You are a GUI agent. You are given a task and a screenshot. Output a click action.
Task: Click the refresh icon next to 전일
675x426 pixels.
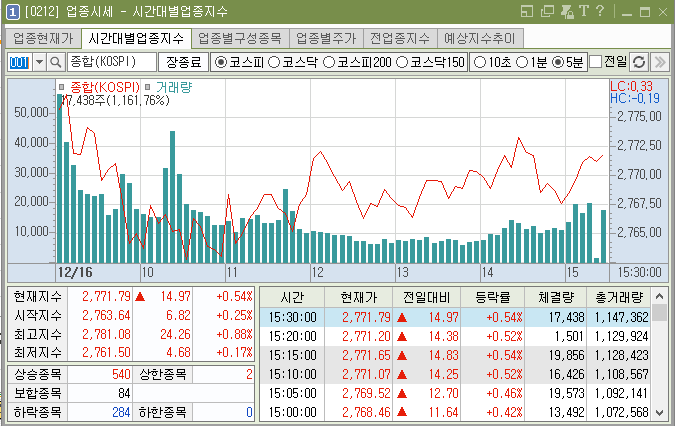pos(639,62)
